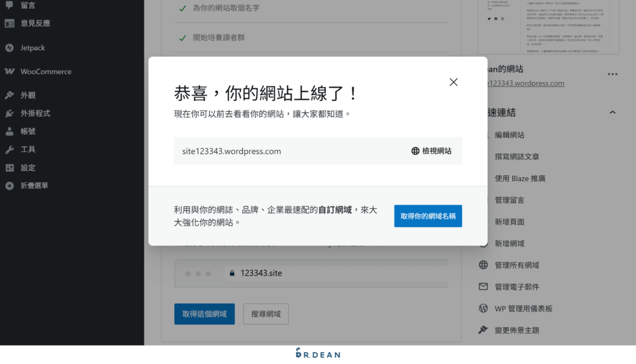The height and width of the screenshot is (364, 636).
Task: Click envelope icon beside 管理電子郵件
Action: coord(483,286)
